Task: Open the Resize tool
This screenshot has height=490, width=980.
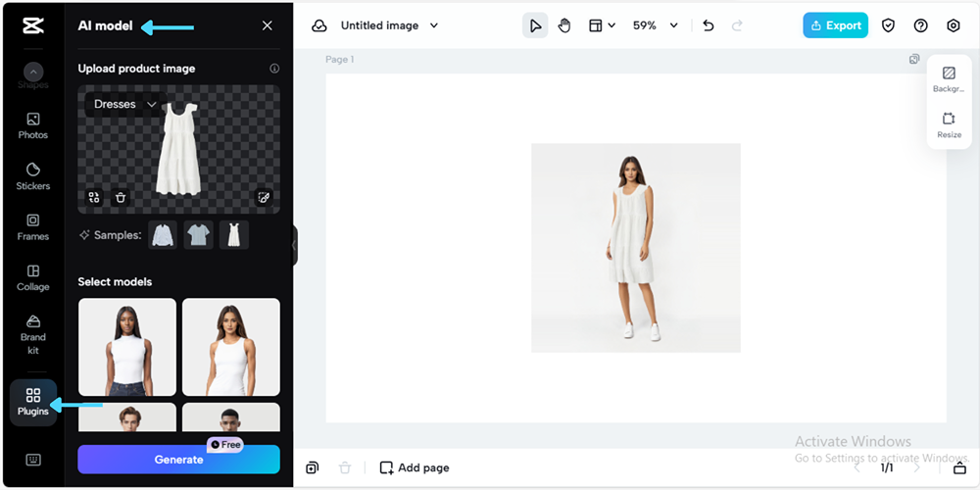Action: coord(948,124)
